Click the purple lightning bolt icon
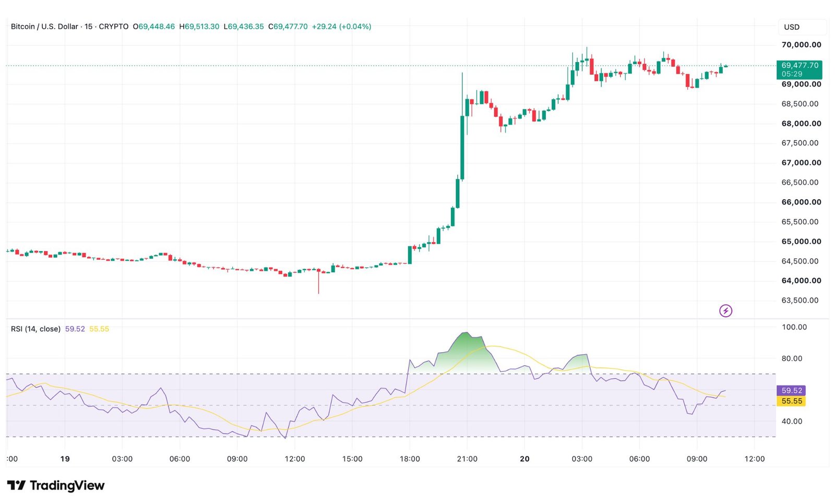835x504 pixels. tap(725, 311)
